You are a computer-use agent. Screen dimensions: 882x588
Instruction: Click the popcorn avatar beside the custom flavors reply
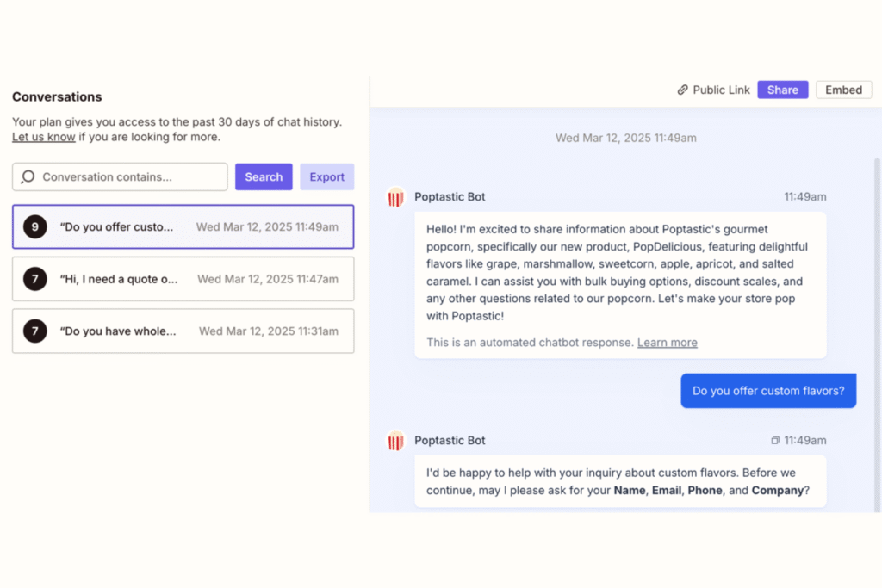[x=395, y=441]
